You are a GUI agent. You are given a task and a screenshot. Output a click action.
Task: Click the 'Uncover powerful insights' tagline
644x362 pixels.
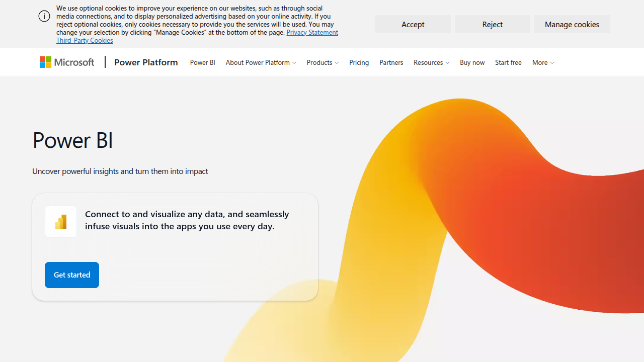point(120,171)
